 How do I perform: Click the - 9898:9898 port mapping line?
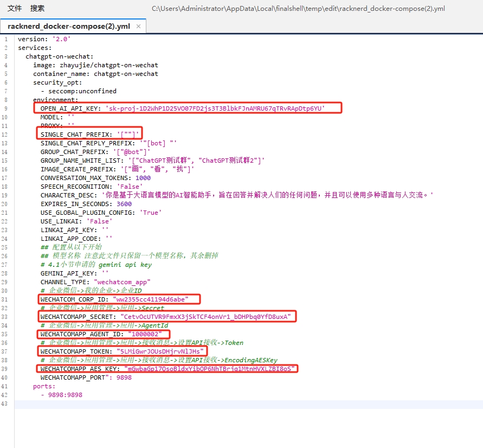62,395
